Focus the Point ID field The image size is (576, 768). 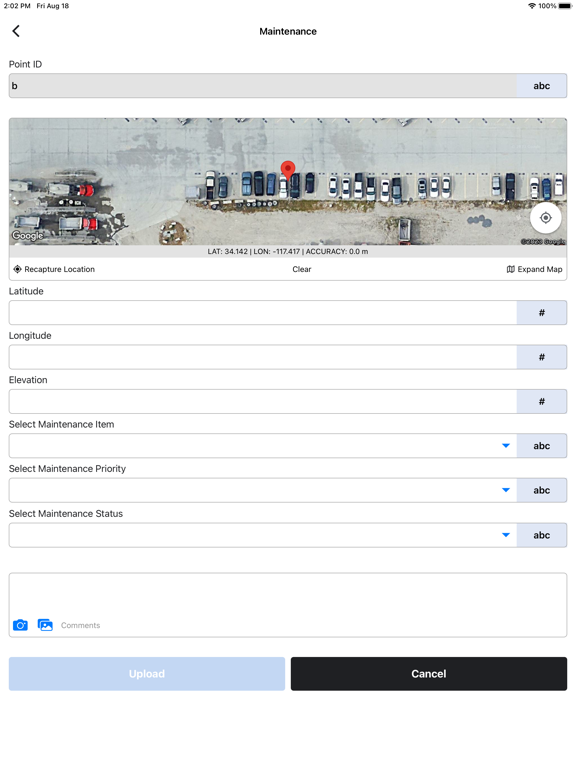click(x=263, y=86)
